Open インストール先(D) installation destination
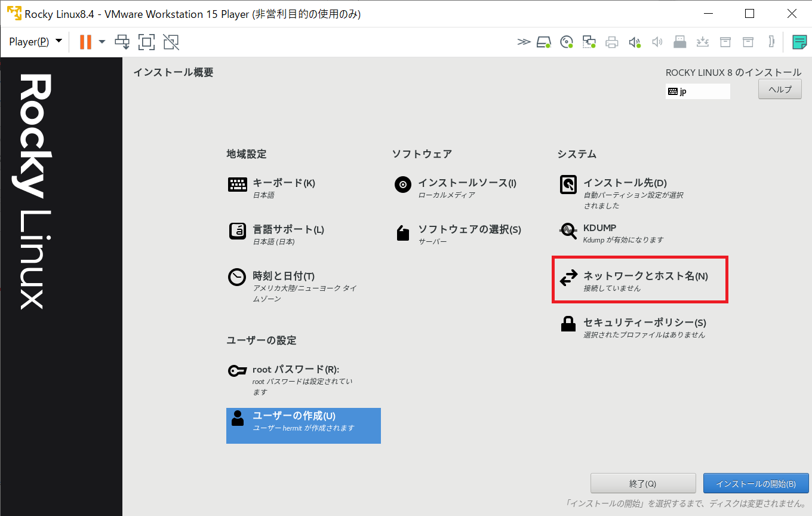 tap(621, 193)
